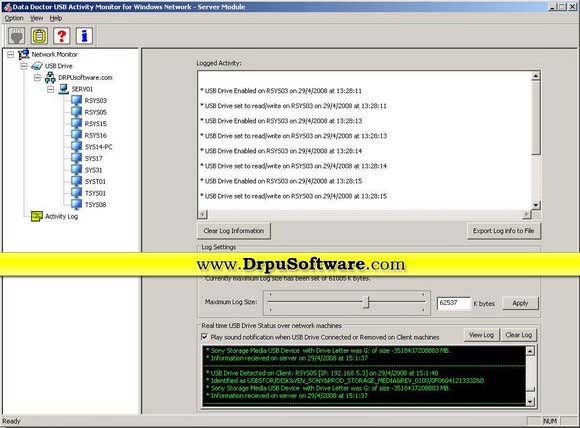Select the SERV01 server computer icon
580x428 pixels.
click(x=64, y=89)
